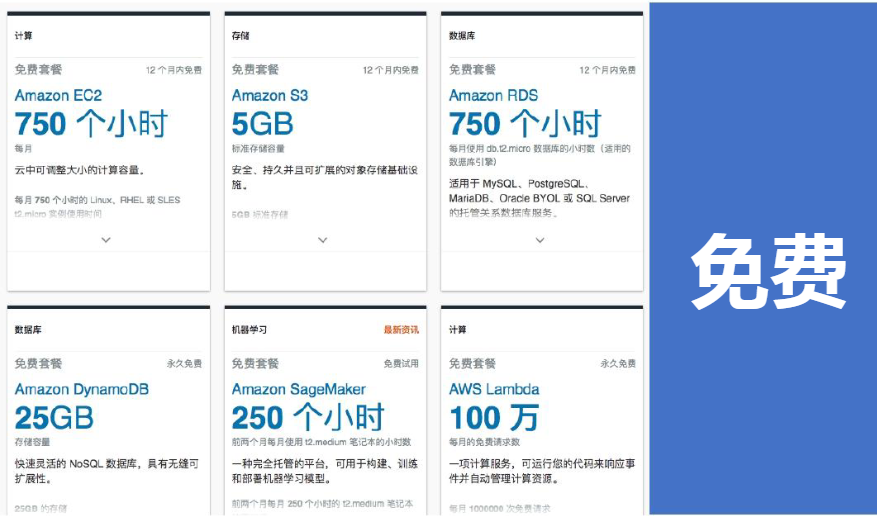
Task: Click 12 个月内免费 on the S3 card
Action: [390, 70]
